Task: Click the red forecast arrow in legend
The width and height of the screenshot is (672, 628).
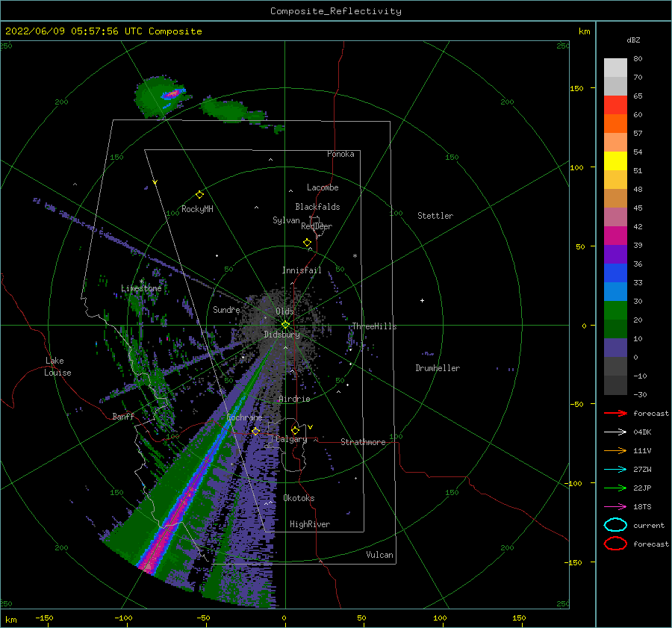Action: [615, 413]
